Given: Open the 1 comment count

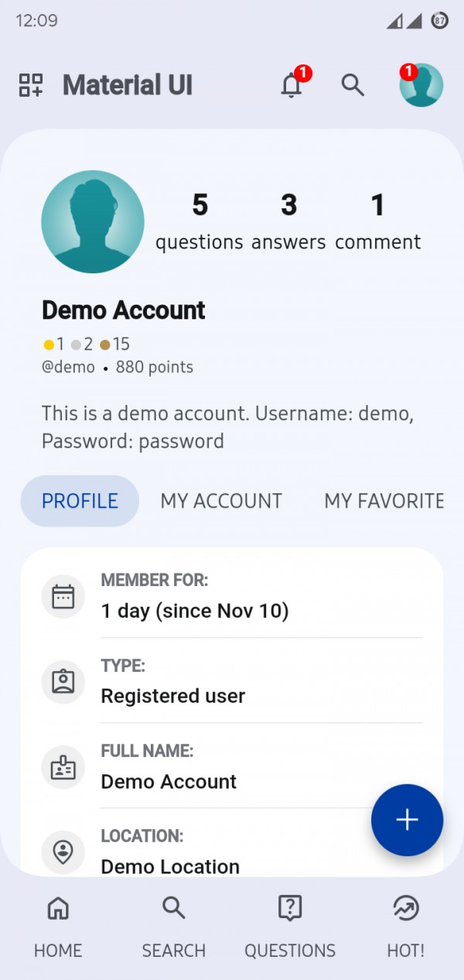Looking at the screenshot, I should click(377, 222).
